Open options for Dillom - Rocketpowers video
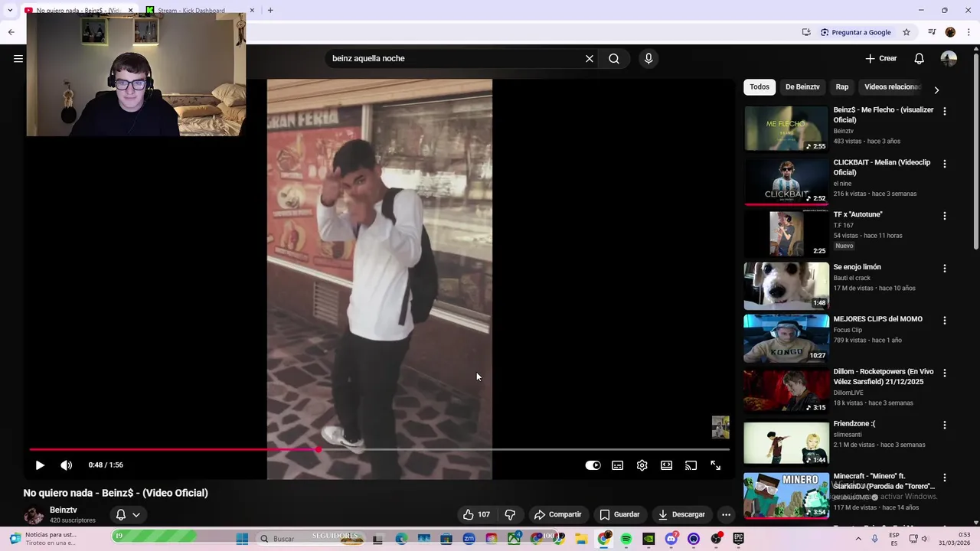 (x=944, y=373)
